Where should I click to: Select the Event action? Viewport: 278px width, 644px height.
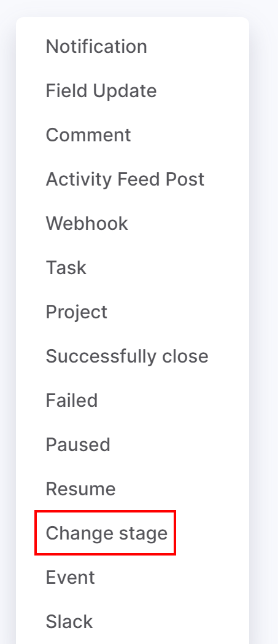tap(70, 578)
